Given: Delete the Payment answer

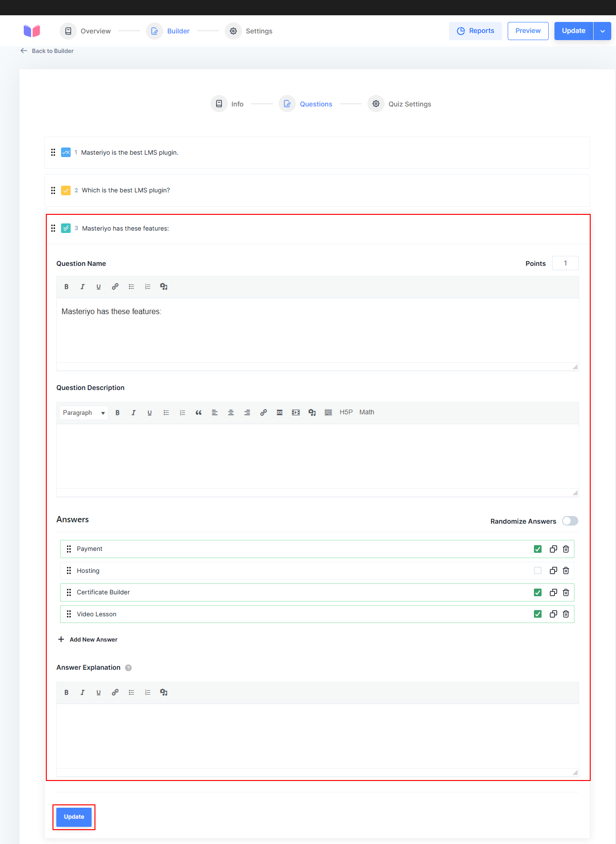Looking at the screenshot, I should (x=566, y=549).
